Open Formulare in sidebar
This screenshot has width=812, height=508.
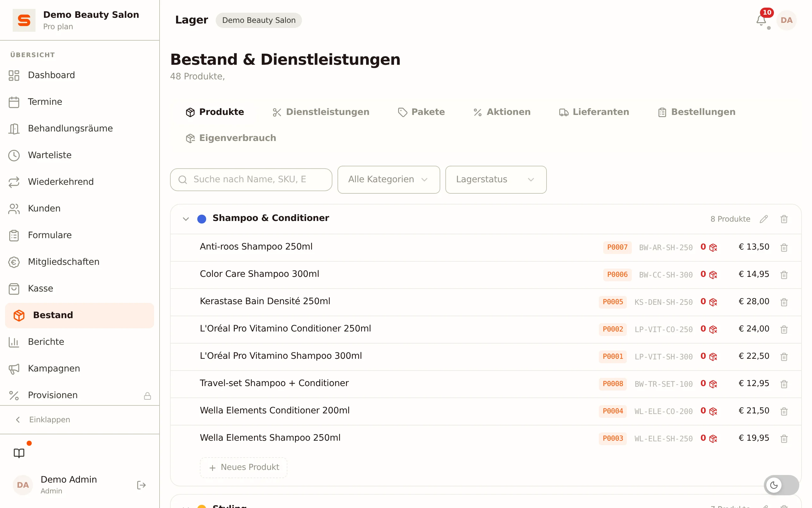pos(80,235)
